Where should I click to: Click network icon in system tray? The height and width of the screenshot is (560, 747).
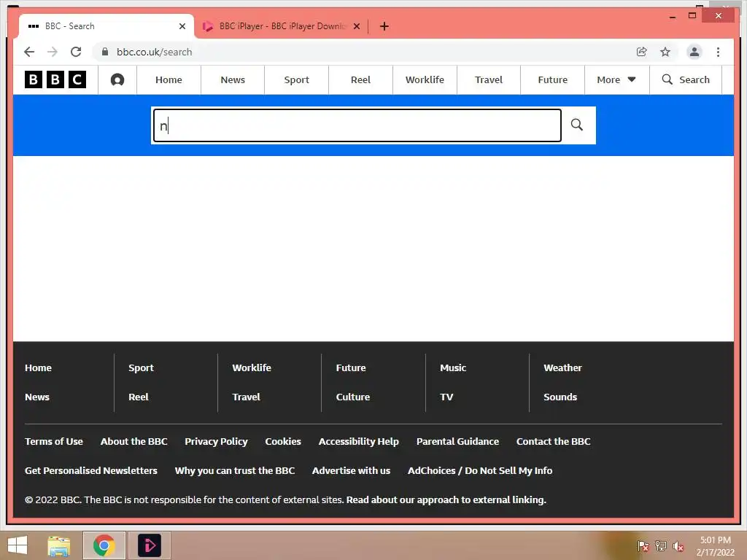(661, 546)
